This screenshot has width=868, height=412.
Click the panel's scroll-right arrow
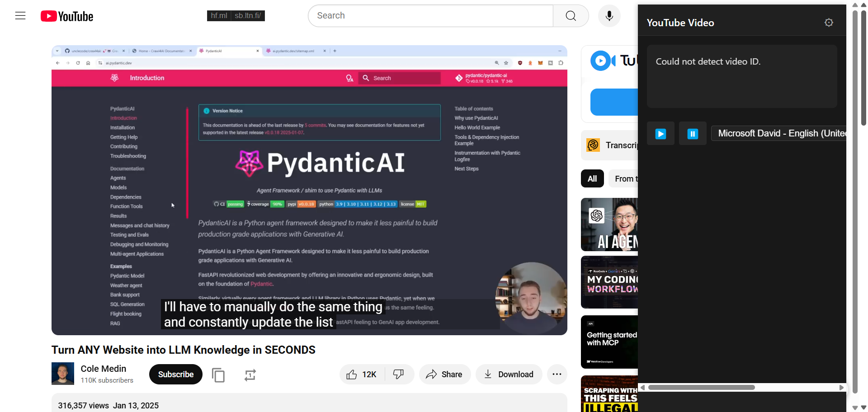click(841, 388)
